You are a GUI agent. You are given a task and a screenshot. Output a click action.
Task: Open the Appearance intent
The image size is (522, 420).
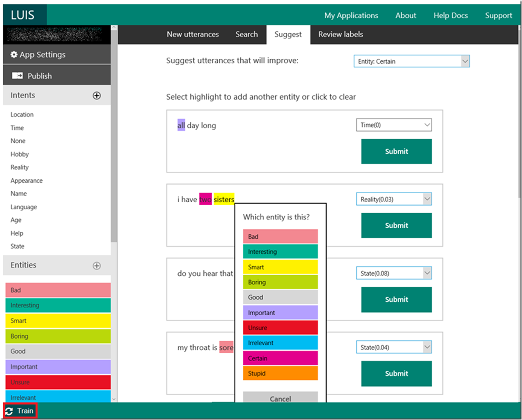(26, 181)
